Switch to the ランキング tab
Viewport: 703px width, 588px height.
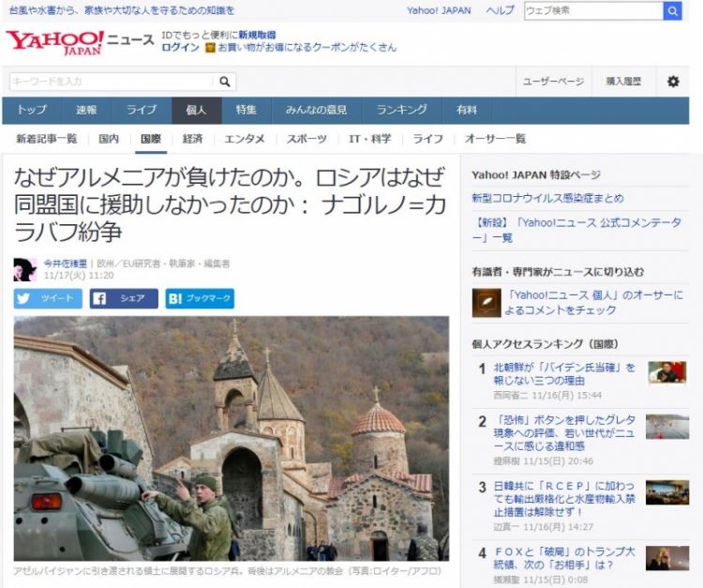pyautogui.click(x=401, y=110)
